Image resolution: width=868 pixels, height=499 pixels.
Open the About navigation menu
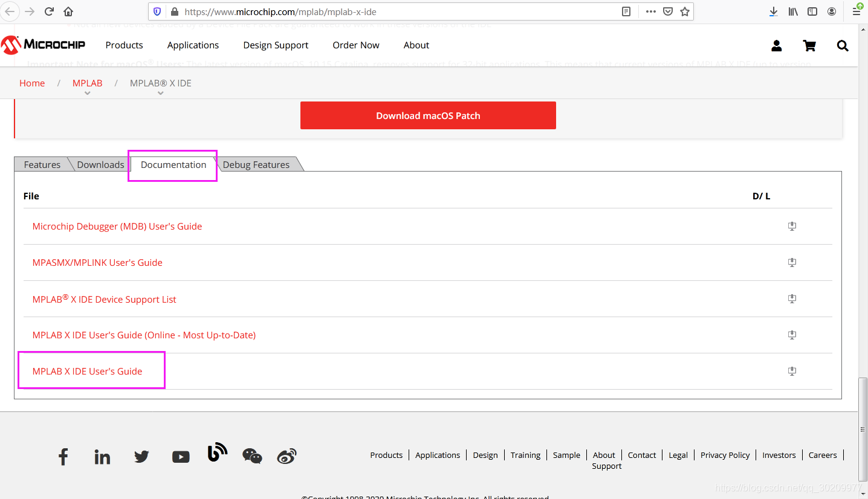click(x=416, y=45)
